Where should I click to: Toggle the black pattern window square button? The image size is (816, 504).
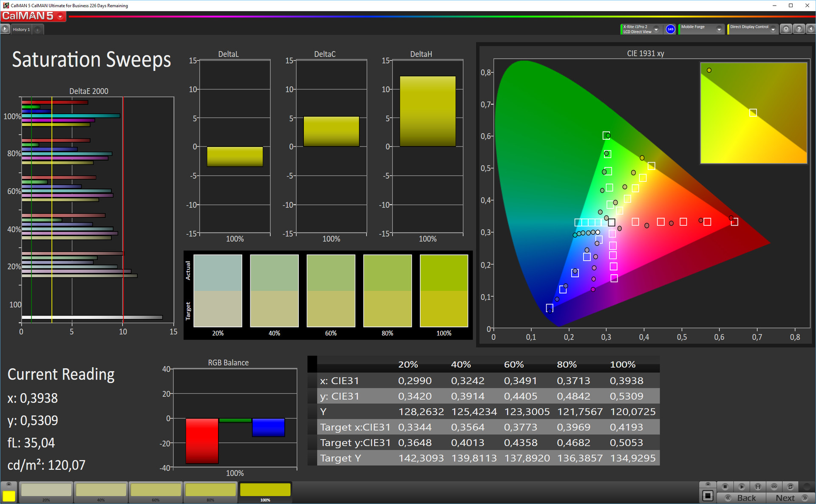click(708, 495)
